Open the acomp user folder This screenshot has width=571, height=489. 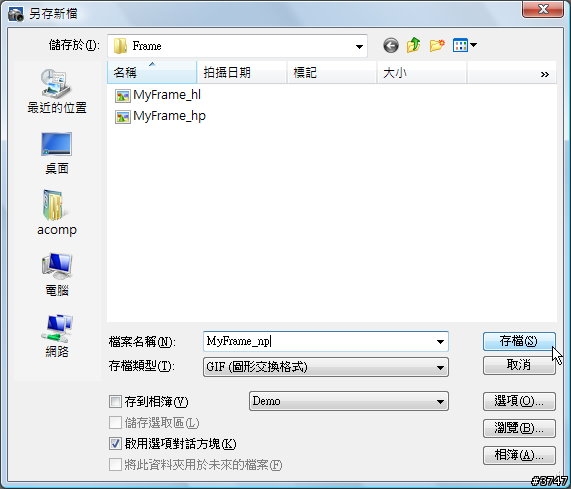[56, 213]
